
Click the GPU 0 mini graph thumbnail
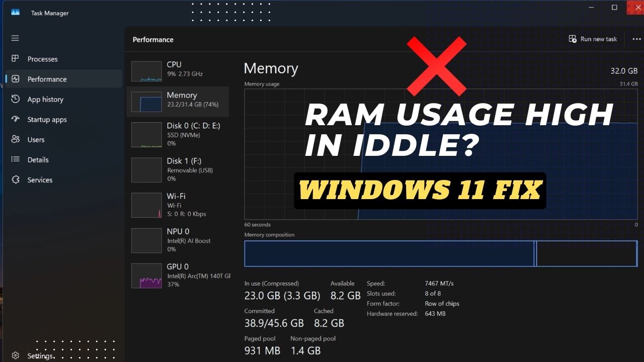point(146,275)
